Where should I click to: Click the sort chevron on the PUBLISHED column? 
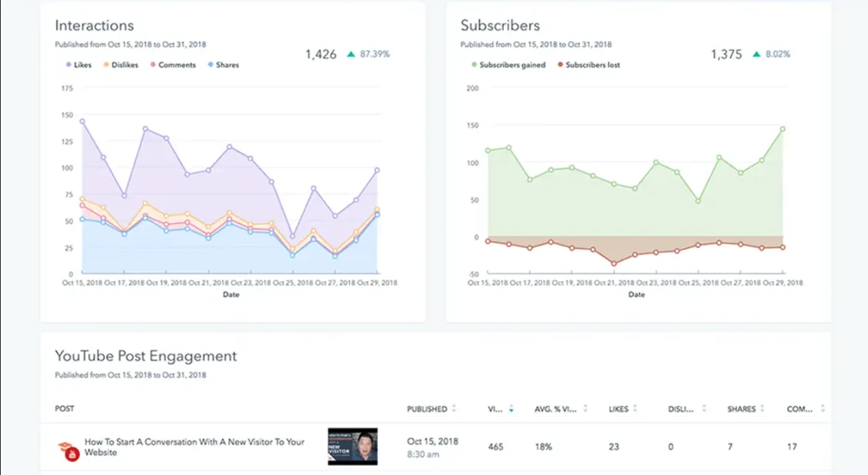pyautogui.click(x=454, y=409)
